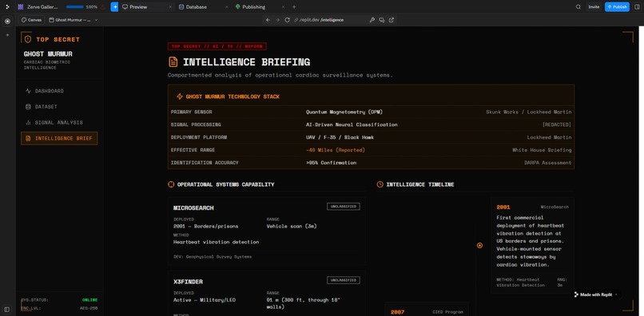Screen dimensions: 644x316
Task: Click the ~40 Miles (Reported) value
Action: tap(335, 150)
